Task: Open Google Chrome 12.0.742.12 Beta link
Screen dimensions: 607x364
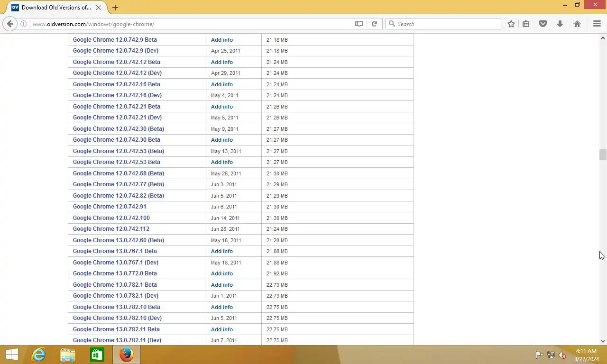Action: 117,62
